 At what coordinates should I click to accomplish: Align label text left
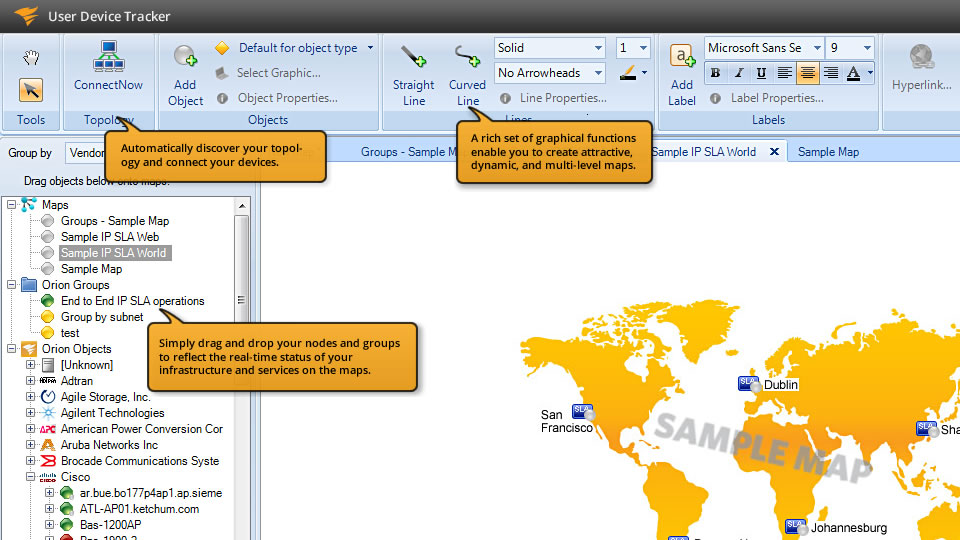(784, 73)
